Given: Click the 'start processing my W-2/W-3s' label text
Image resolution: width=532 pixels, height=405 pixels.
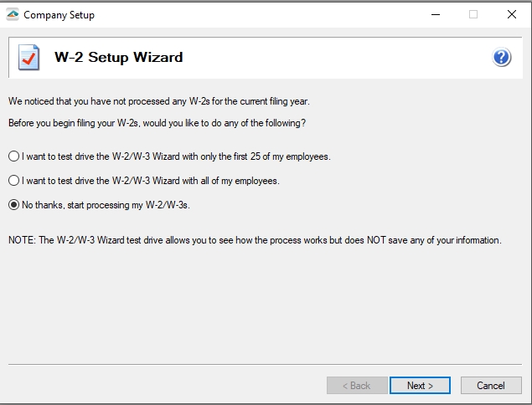Looking at the screenshot, I should point(106,205).
